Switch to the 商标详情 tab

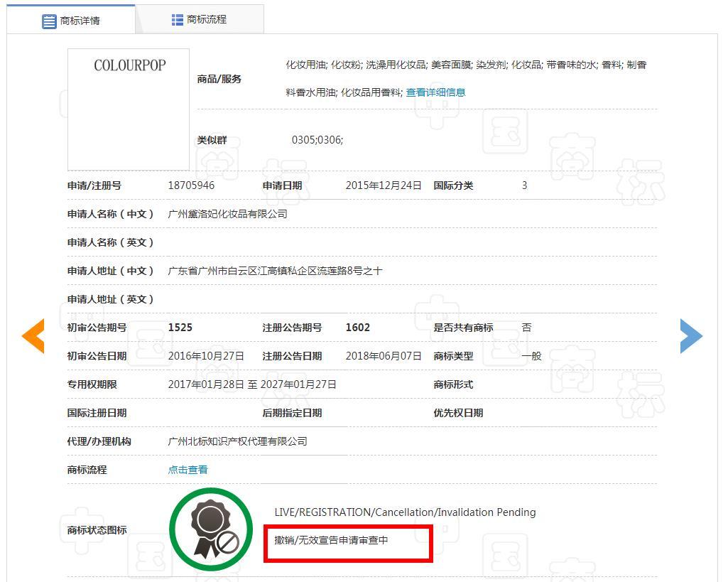71,19
